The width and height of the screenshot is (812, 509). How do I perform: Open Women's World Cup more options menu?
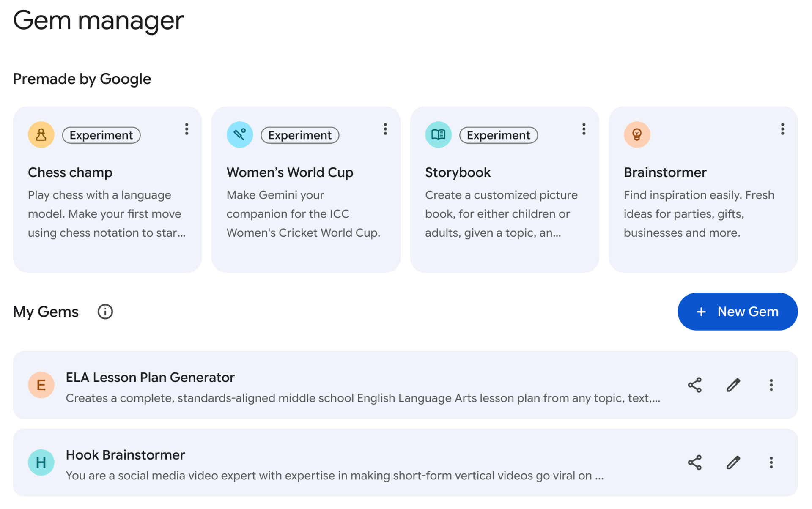tap(385, 129)
